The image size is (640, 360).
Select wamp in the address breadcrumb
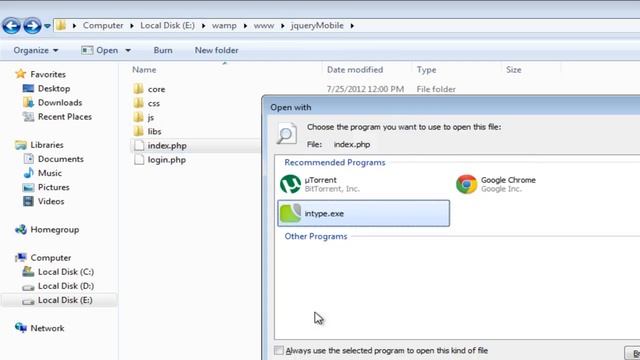[224, 25]
